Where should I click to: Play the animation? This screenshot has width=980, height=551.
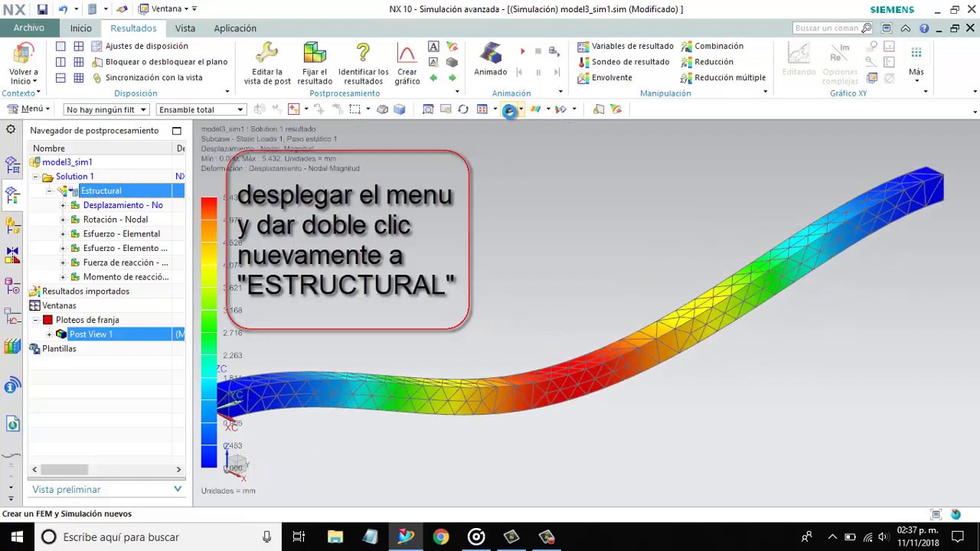[x=523, y=51]
